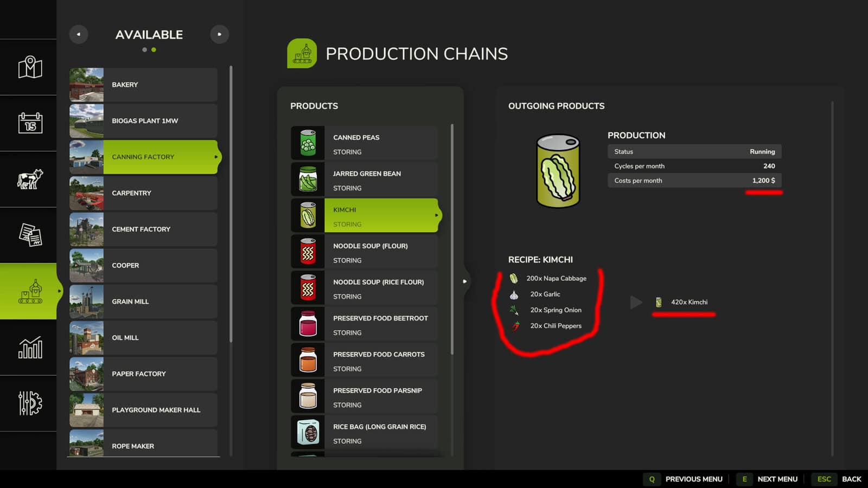Click the Oil Mill thumbnail image

point(86,338)
